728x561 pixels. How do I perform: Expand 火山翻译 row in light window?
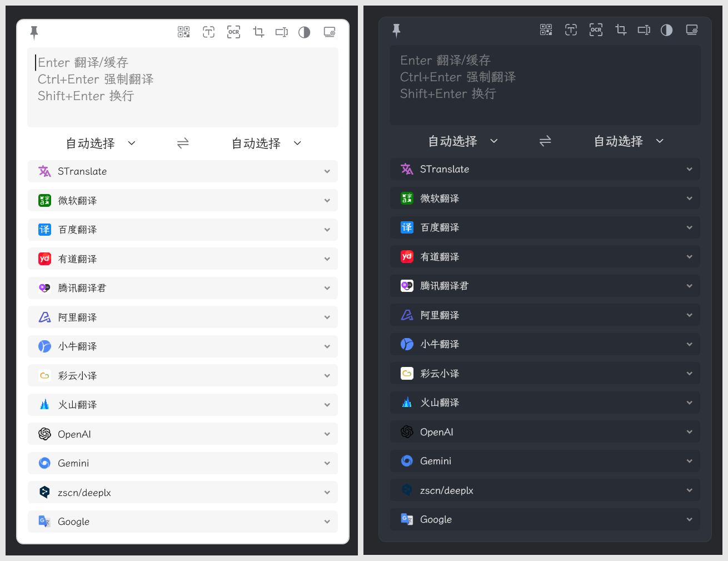(183, 405)
